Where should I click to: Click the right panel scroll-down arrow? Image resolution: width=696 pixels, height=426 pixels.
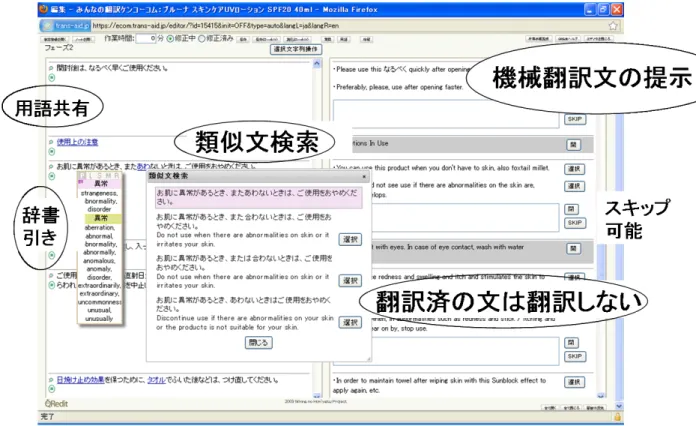[x=601, y=395]
